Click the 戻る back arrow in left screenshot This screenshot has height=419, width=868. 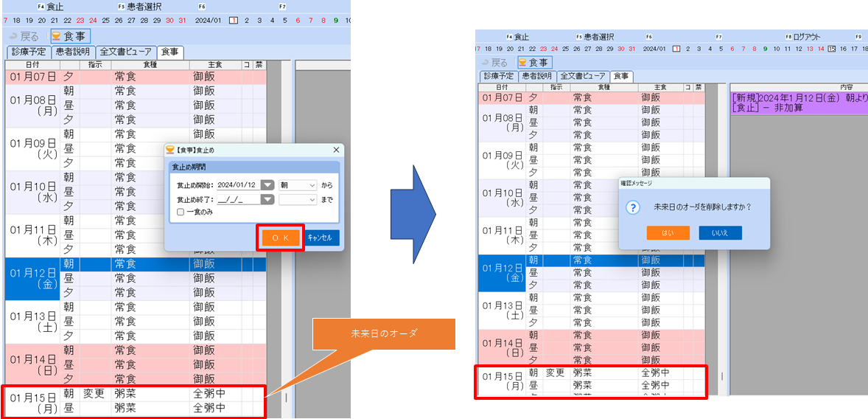click(x=24, y=37)
